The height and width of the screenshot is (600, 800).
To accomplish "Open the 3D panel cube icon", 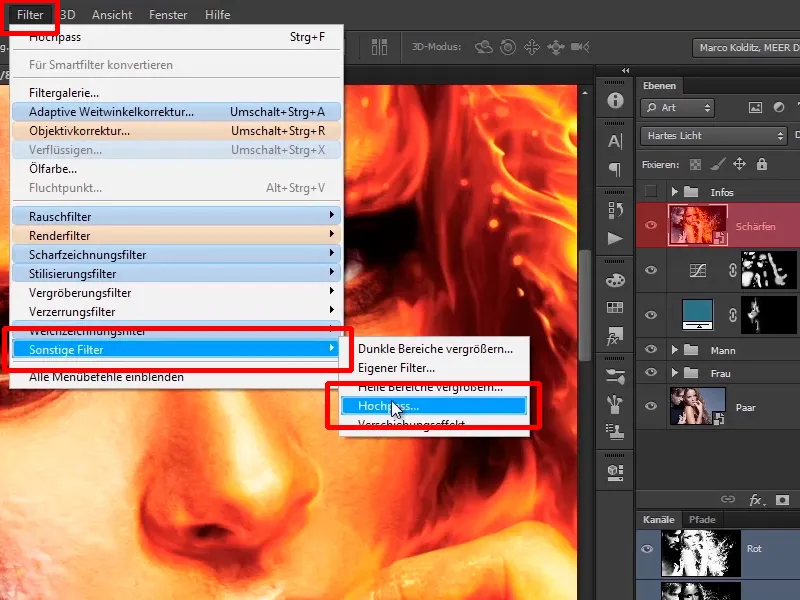I will pyautogui.click(x=615, y=472).
